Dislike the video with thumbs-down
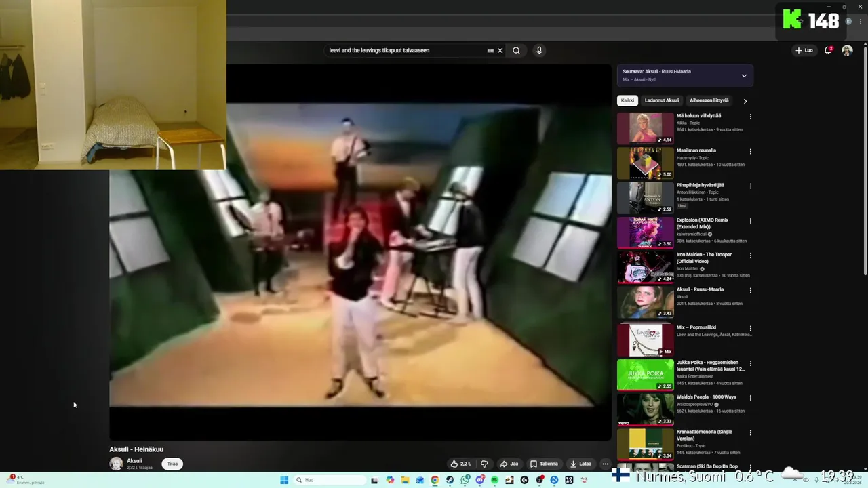This screenshot has width=868, height=488. 484,464
